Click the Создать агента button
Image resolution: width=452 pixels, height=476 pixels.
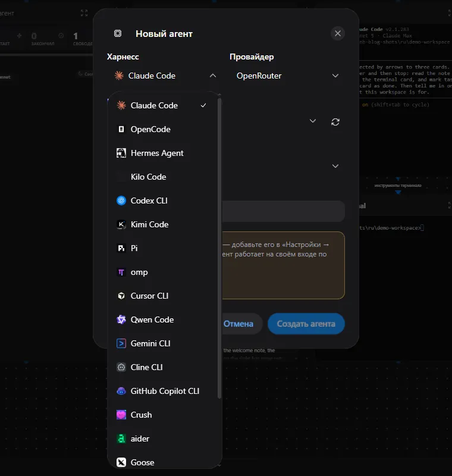(306, 324)
